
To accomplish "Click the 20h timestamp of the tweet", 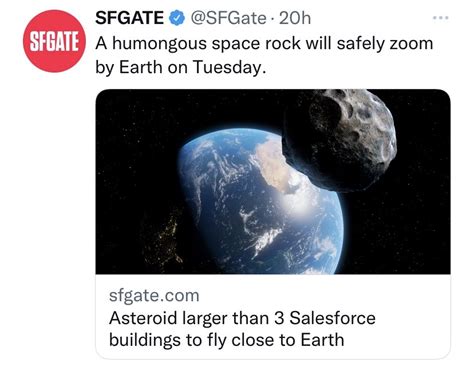I will coord(295,18).
